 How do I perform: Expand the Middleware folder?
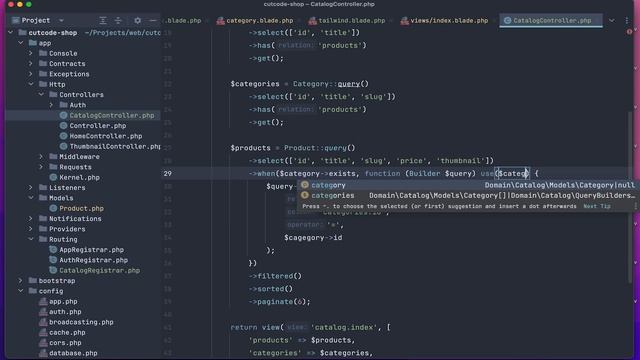pos(41,156)
